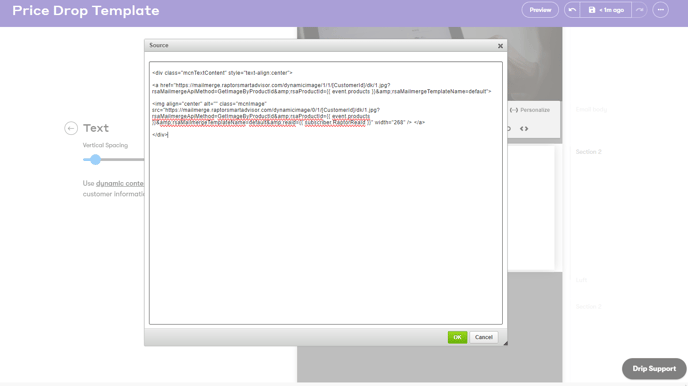Click inside the source code text area
Screen dimensions: 688x386
click(x=326, y=193)
